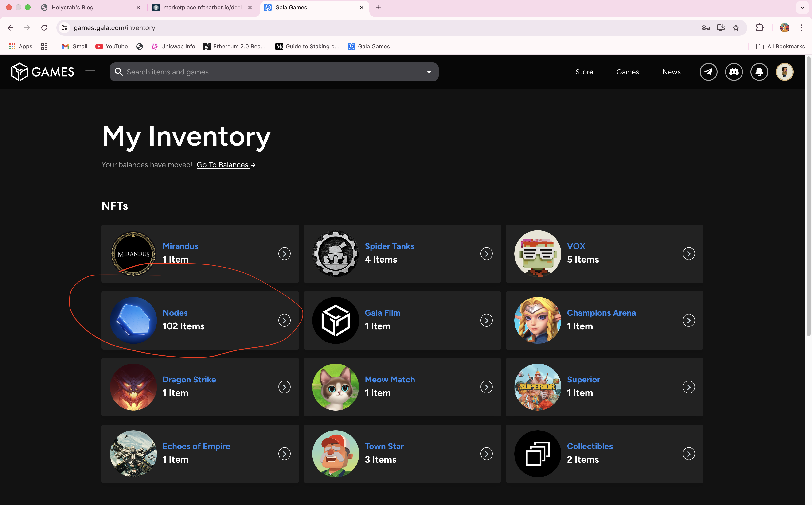Click the Collectibles stacked squares icon
The image size is (812, 505).
(537, 454)
